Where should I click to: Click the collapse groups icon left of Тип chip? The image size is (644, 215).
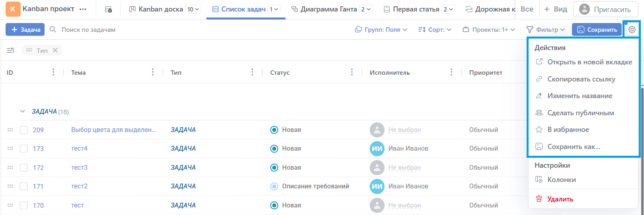tap(11, 50)
